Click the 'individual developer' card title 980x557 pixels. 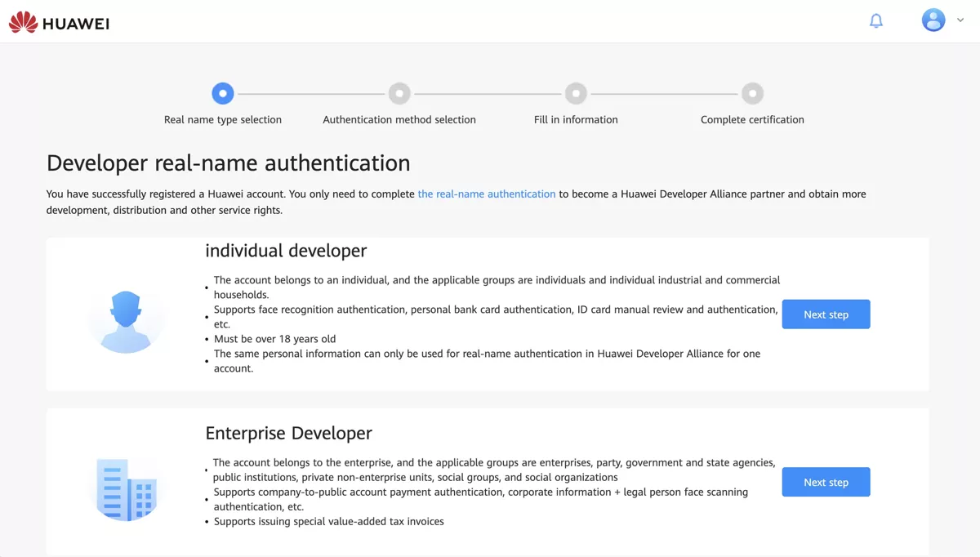286,251
